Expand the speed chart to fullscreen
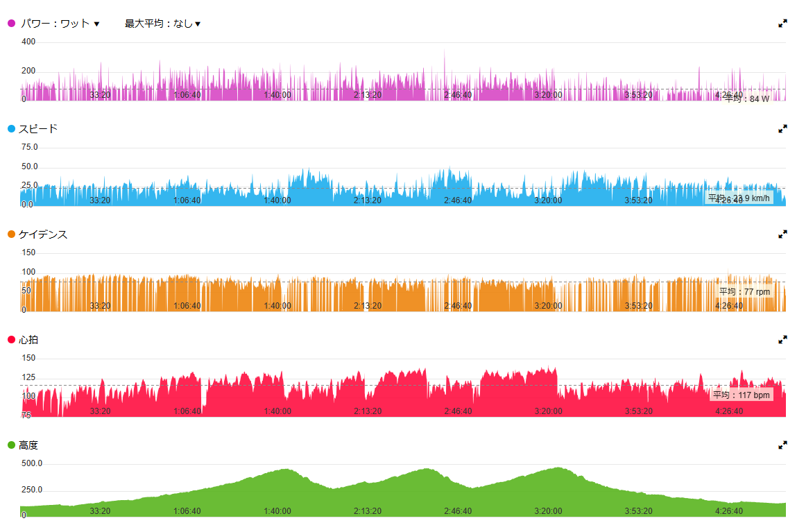This screenshot has height=532, width=788. 782,128
